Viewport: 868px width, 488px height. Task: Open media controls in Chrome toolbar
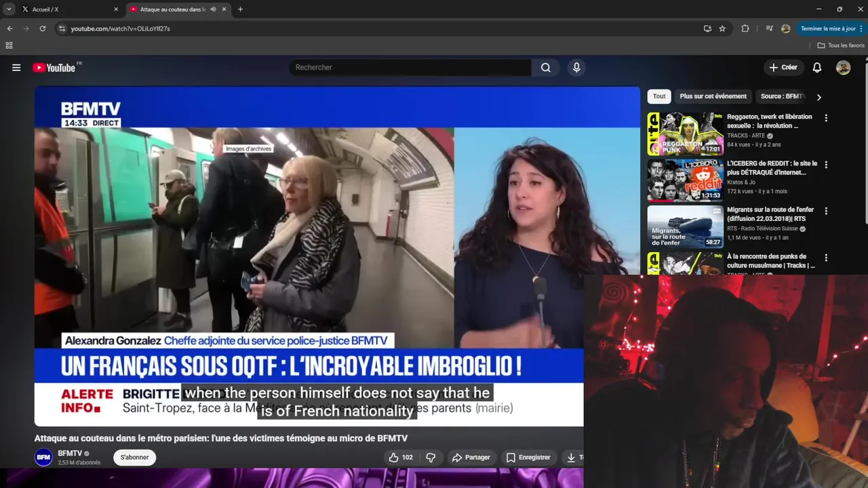769,28
